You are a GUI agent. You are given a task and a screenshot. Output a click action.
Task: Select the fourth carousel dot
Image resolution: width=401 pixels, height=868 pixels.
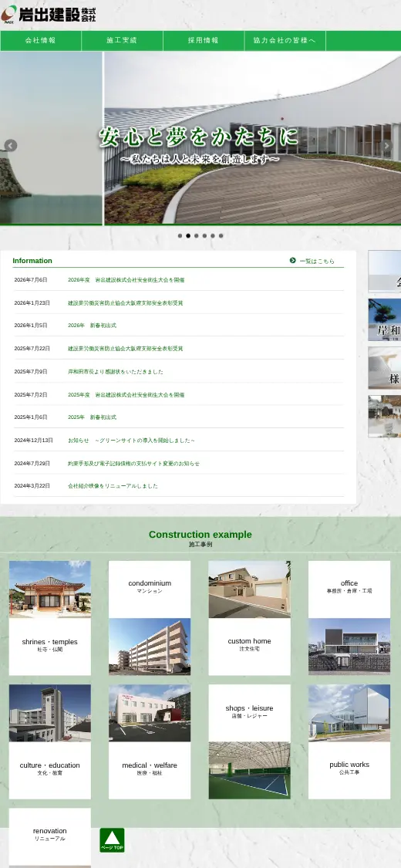point(204,236)
